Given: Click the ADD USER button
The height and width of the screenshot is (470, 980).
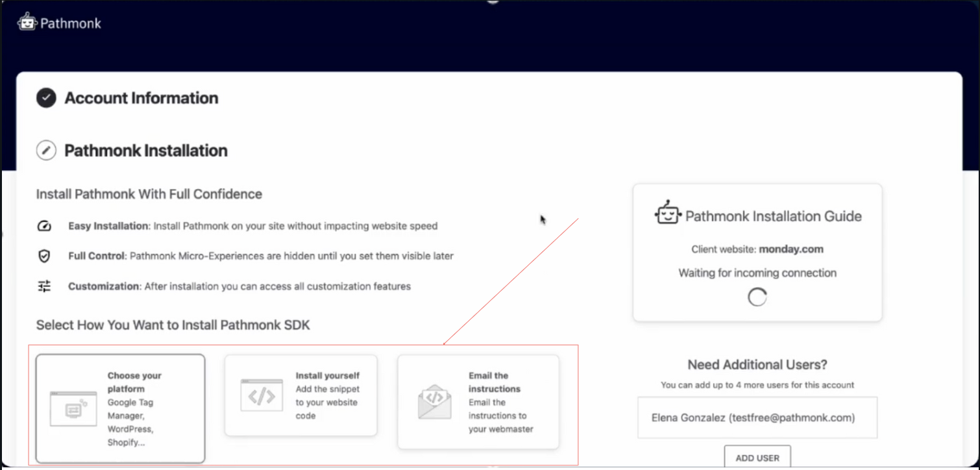Looking at the screenshot, I should (x=757, y=458).
